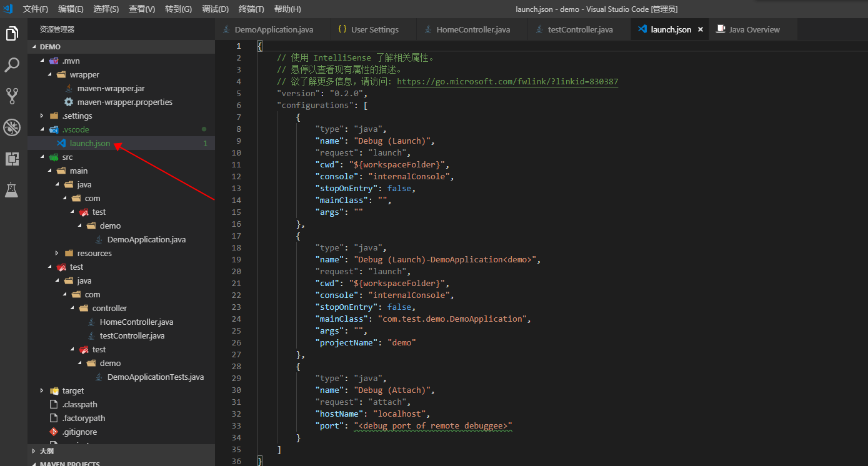Click the VS Code logo icon in title bar
The height and width of the screenshot is (466, 868).
pos(8,9)
